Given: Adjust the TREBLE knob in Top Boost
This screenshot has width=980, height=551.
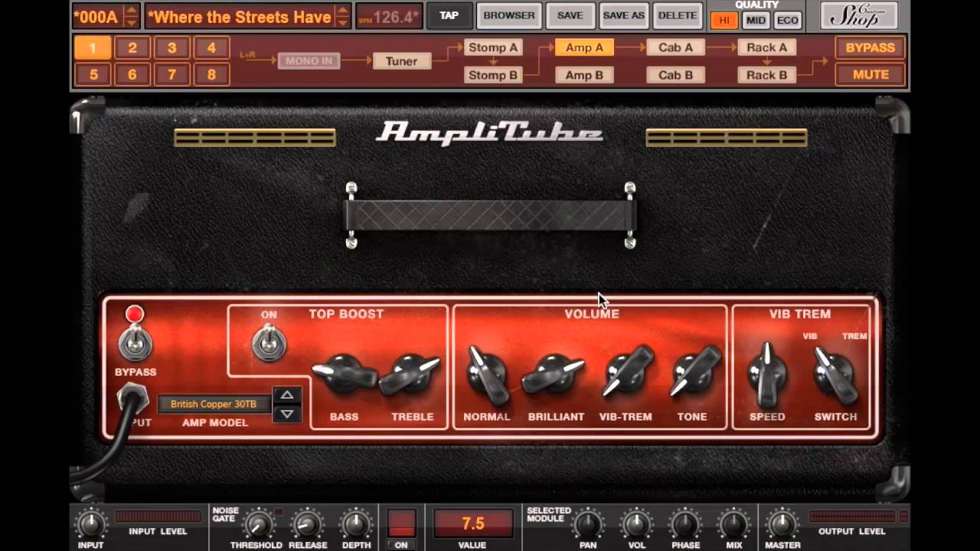Looking at the screenshot, I should 412,375.
